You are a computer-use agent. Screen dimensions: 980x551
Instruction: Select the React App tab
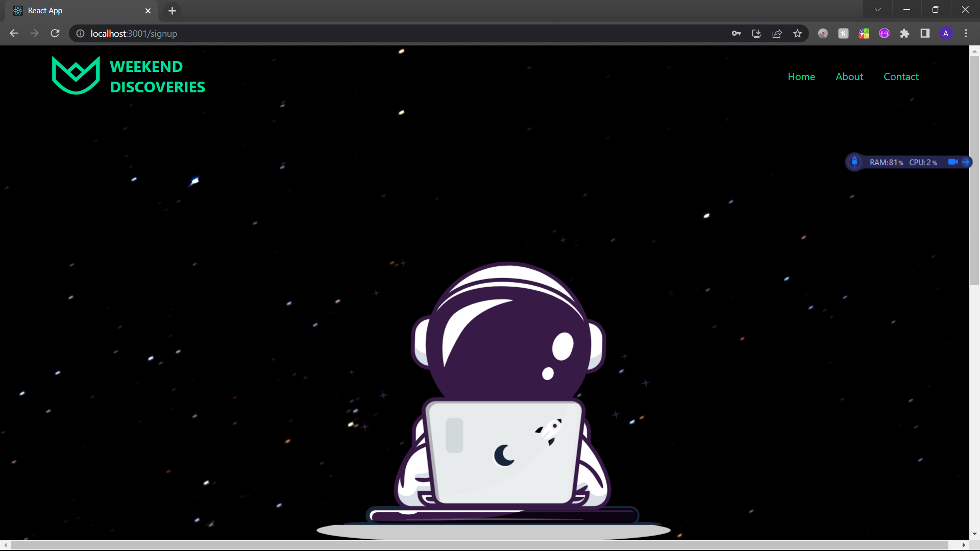coord(77,11)
